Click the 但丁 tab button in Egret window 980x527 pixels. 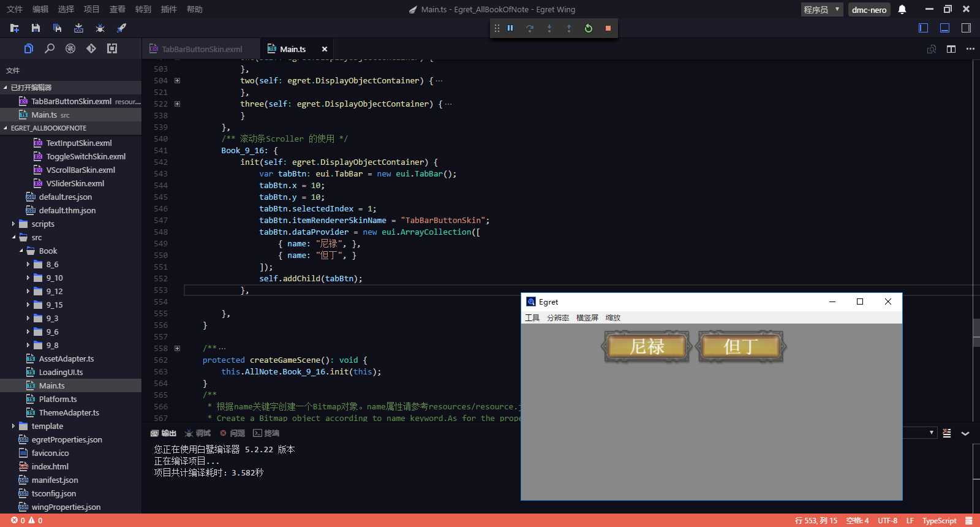click(741, 347)
